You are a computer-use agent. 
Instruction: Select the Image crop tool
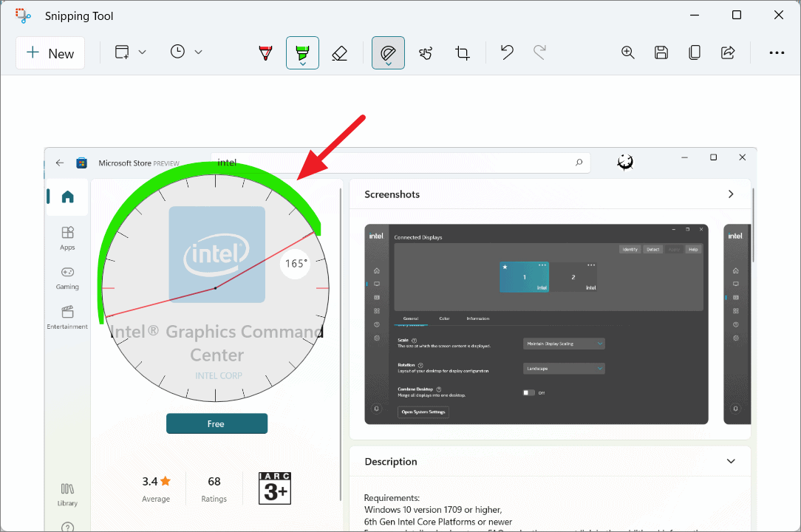tap(463, 53)
